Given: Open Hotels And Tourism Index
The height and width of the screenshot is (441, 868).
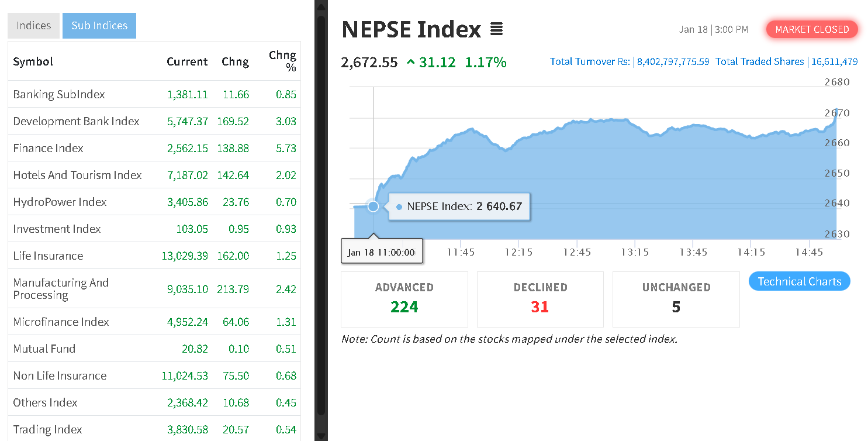Looking at the screenshot, I should click(x=77, y=175).
